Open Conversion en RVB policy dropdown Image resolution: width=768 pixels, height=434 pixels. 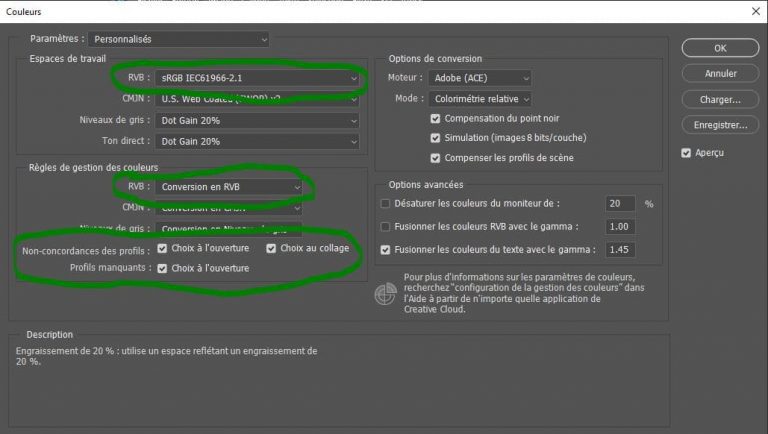tap(228, 187)
